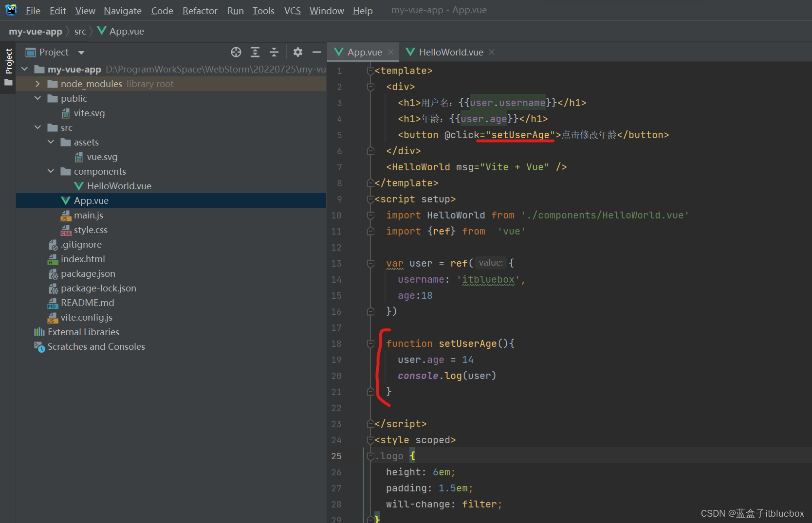Open the Project view dropdown arrow
The height and width of the screenshot is (523, 812).
[x=81, y=53]
